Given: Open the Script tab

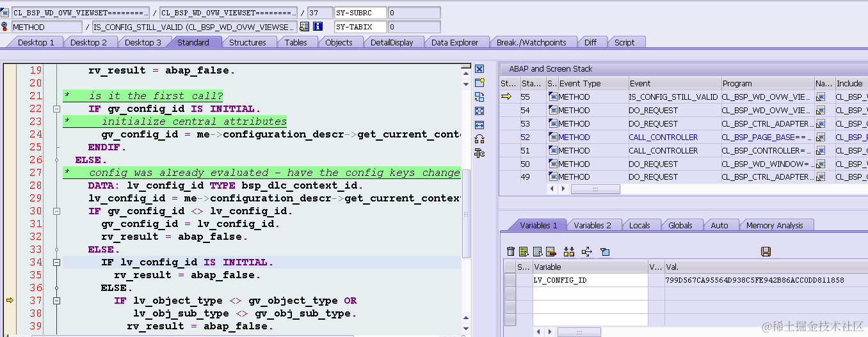Looking at the screenshot, I should 625,42.
